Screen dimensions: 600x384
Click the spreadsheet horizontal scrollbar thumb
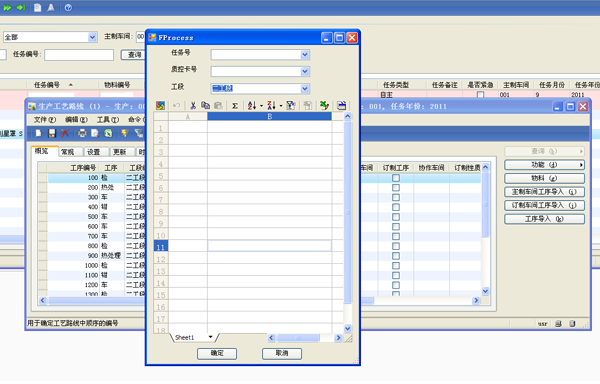point(298,338)
